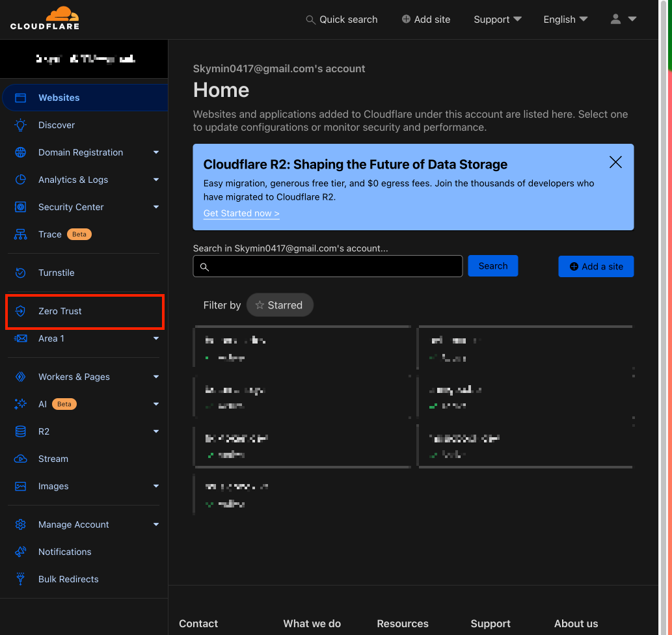672x635 pixels.
Task: Click Add site in the header
Action: (426, 20)
